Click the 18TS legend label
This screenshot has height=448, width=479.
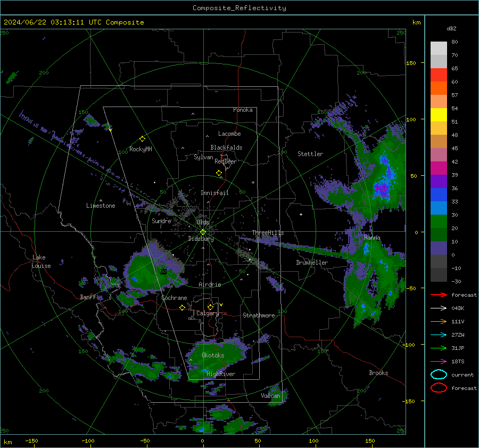pyautogui.click(x=458, y=362)
